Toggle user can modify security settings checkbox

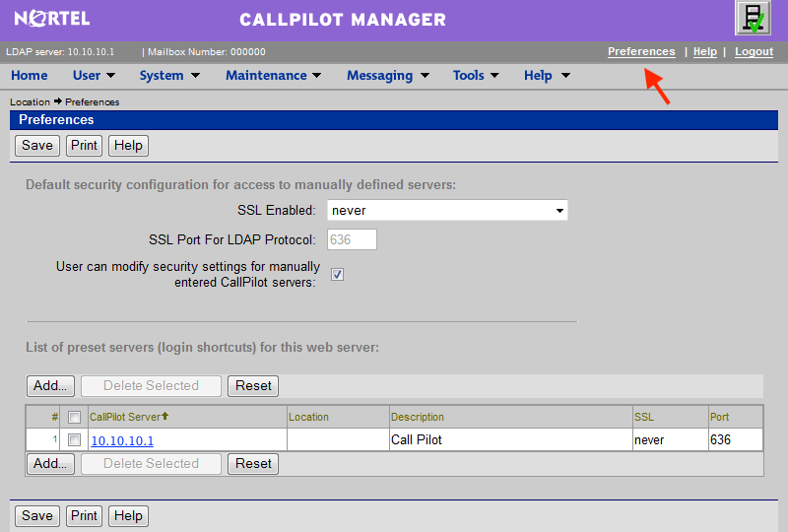point(337,274)
